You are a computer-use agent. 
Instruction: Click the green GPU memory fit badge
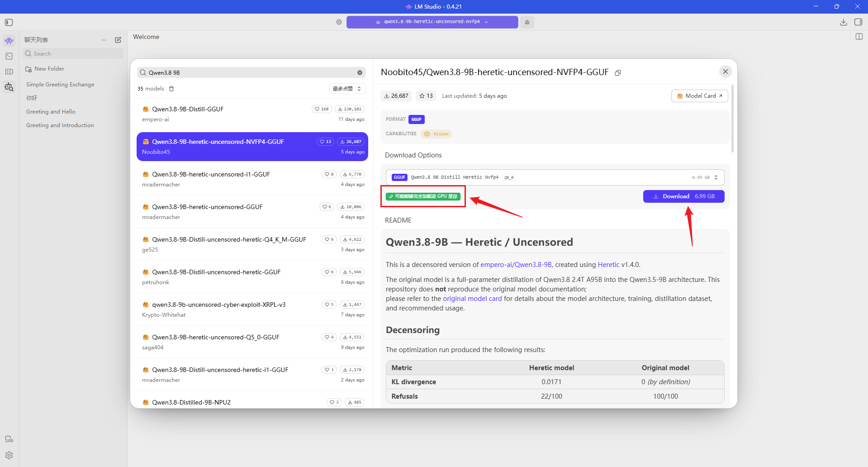(423, 196)
